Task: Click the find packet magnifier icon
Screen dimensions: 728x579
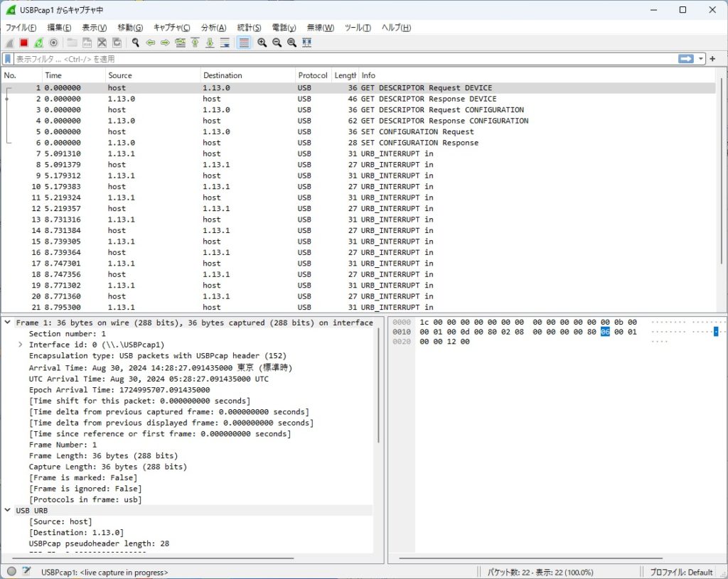Action: [x=135, y=43]
